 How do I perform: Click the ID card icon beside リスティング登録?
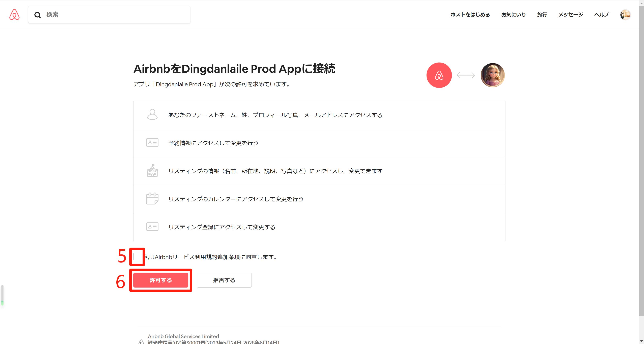tap(152, 227)
